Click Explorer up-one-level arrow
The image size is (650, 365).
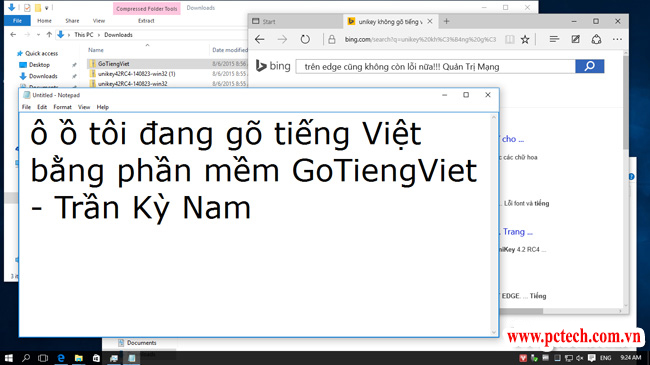click(x=49, y=35)
